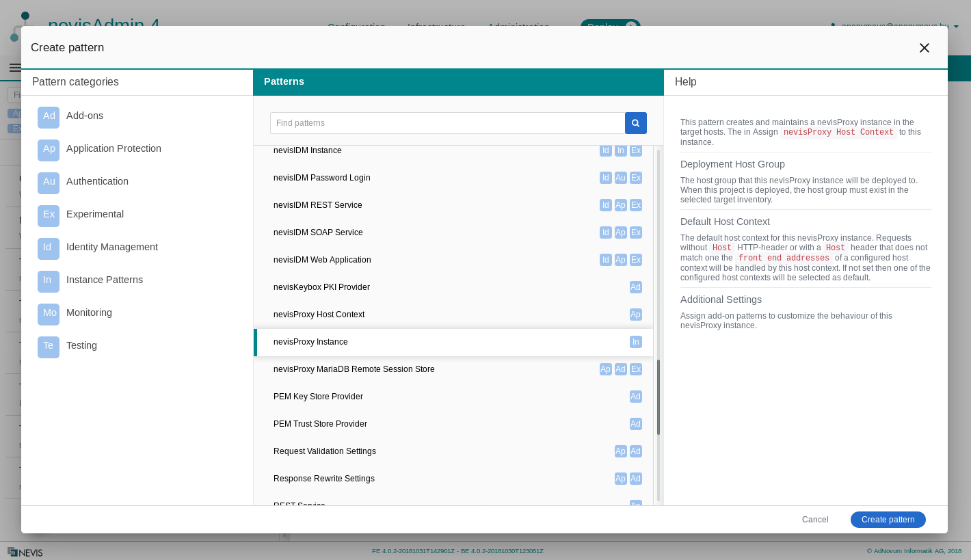Select the Monitoring category badge

pos(49,315)
